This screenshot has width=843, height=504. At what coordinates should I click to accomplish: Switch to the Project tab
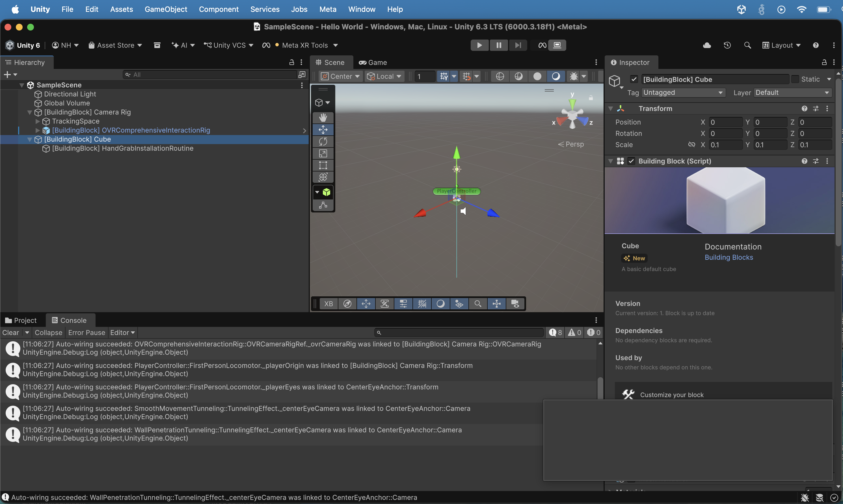(21, 320)
